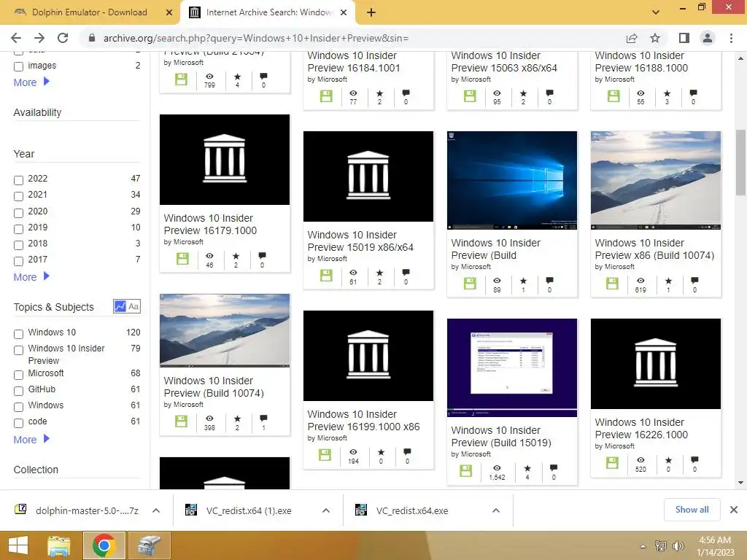Image resolution: width=747 pixels, height=560 pixels.
Task: Open options for dolphin-master-5.0 download
Action: pos(156,510)
